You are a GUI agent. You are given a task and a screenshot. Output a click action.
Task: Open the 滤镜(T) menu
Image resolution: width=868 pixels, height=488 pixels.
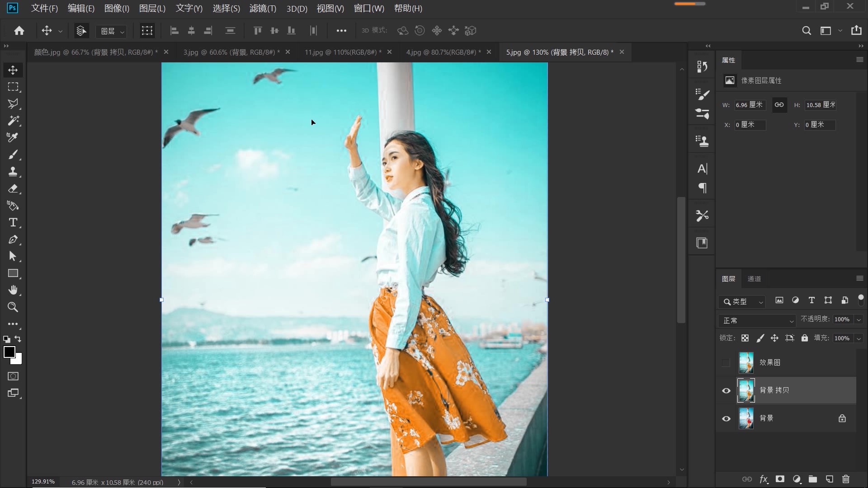263,9
